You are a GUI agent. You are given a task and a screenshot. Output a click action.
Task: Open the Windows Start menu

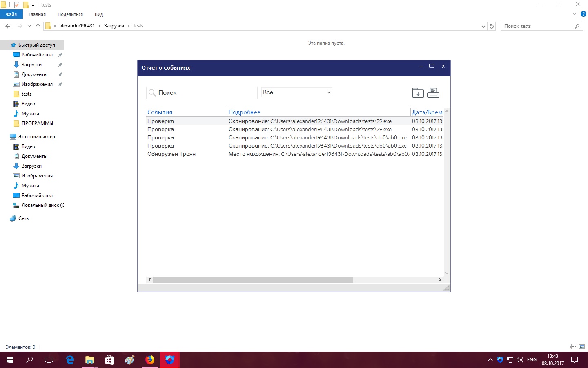10,360
